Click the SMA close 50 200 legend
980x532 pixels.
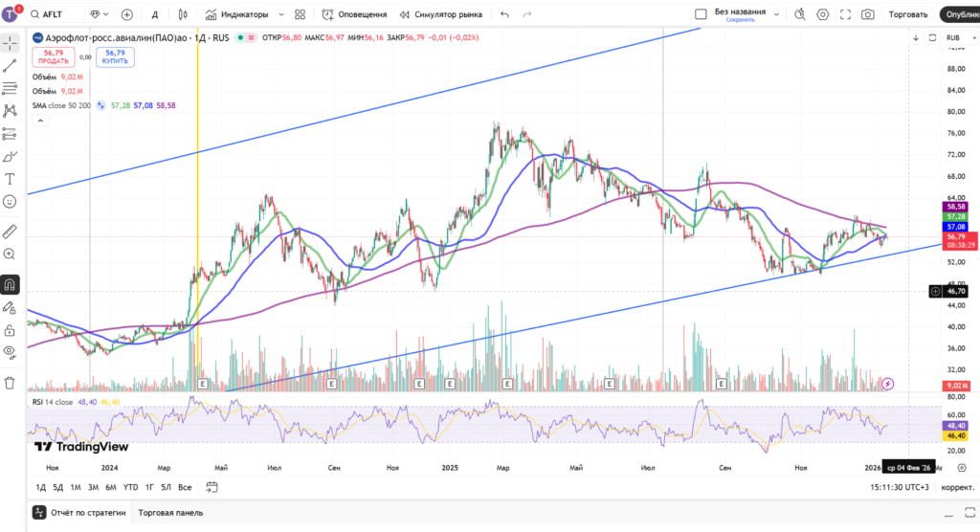[61, 105]
